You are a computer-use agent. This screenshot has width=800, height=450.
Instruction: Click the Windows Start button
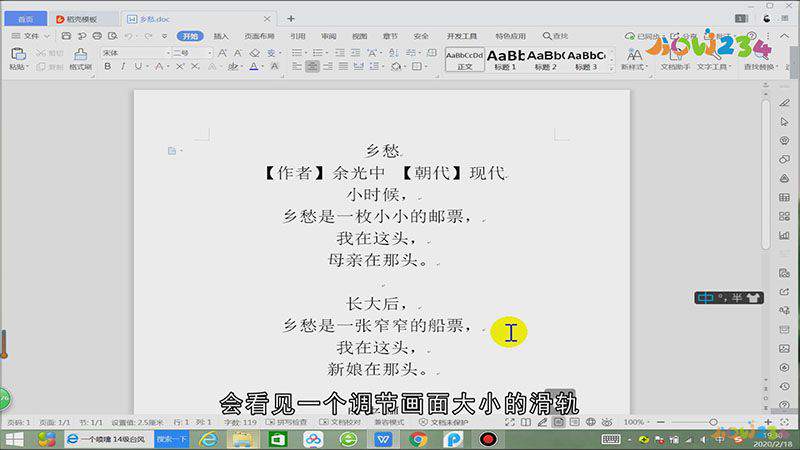[14, 439]
